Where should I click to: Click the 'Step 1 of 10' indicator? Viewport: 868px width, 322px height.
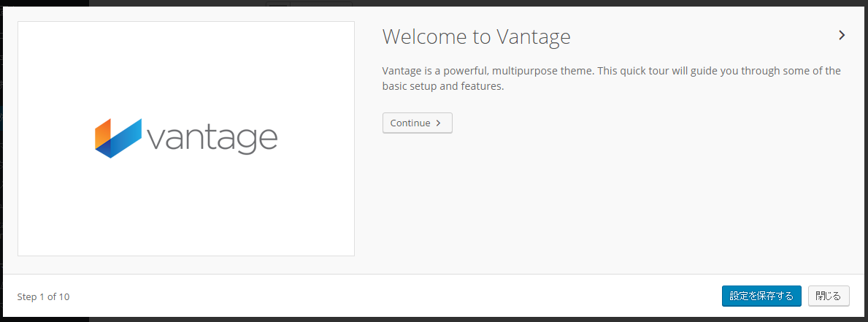(43, 296)
